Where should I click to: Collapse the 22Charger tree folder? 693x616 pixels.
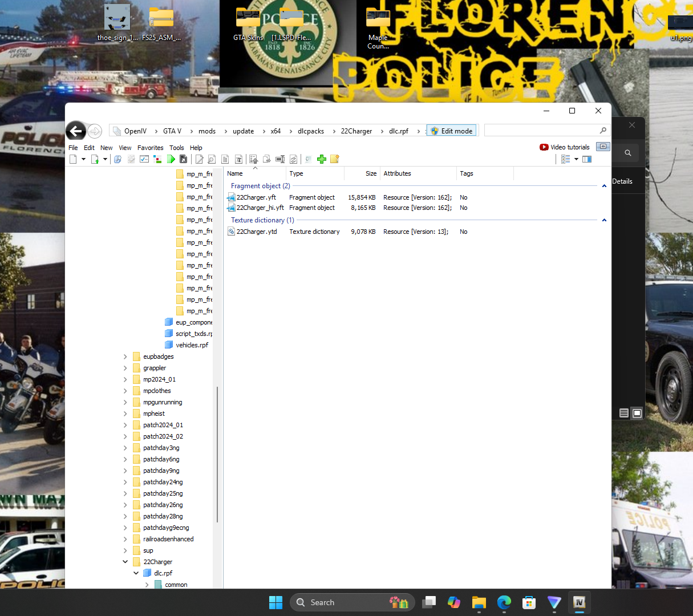(125, 562)
